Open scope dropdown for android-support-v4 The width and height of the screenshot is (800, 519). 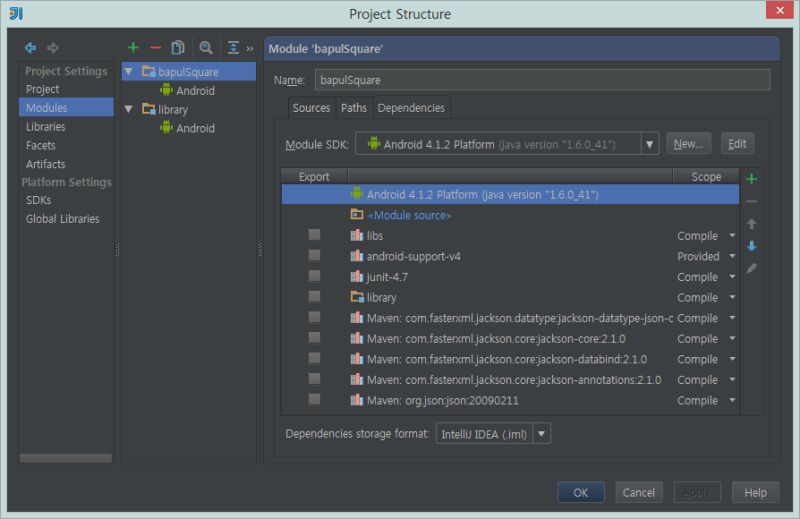pos(732,256)
